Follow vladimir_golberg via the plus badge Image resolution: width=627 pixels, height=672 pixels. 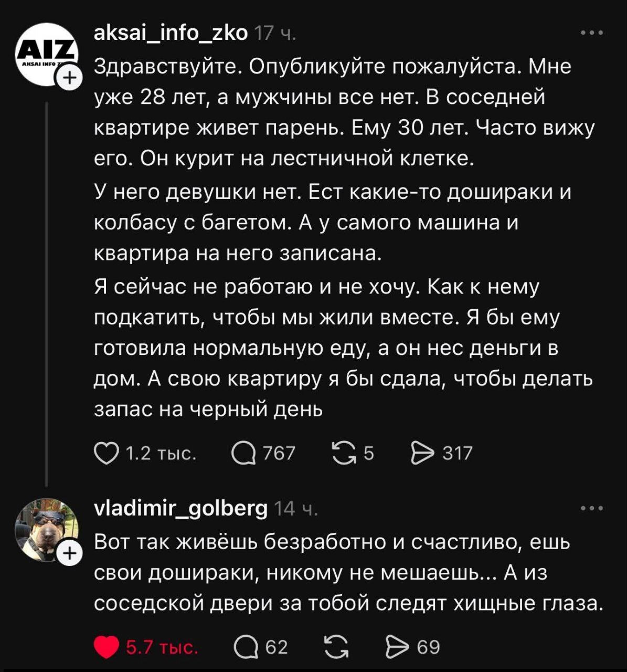pyautogui.click(x=69, y=552)
